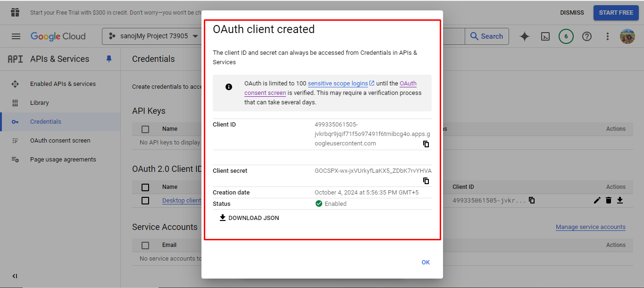The width and height of the screenshot is (644, 288).
Task: Collapse the sidebar navigation panel
Action: (x=15, y=276)
